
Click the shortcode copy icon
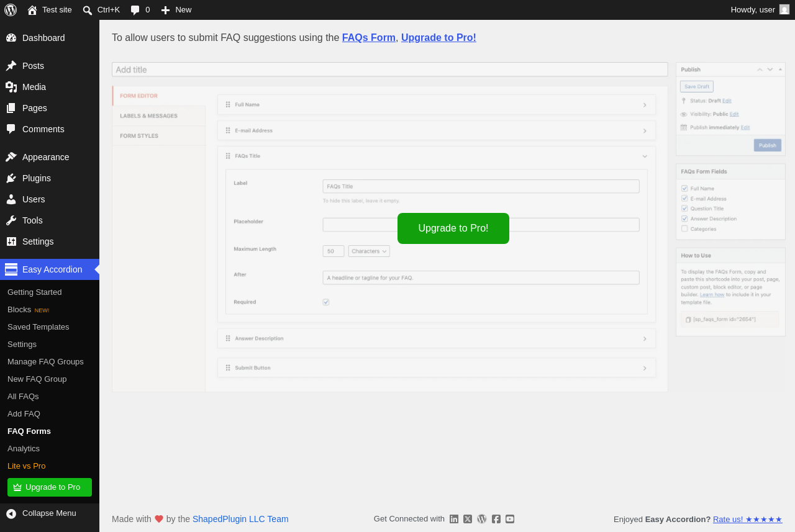click(x=688, y=319)
